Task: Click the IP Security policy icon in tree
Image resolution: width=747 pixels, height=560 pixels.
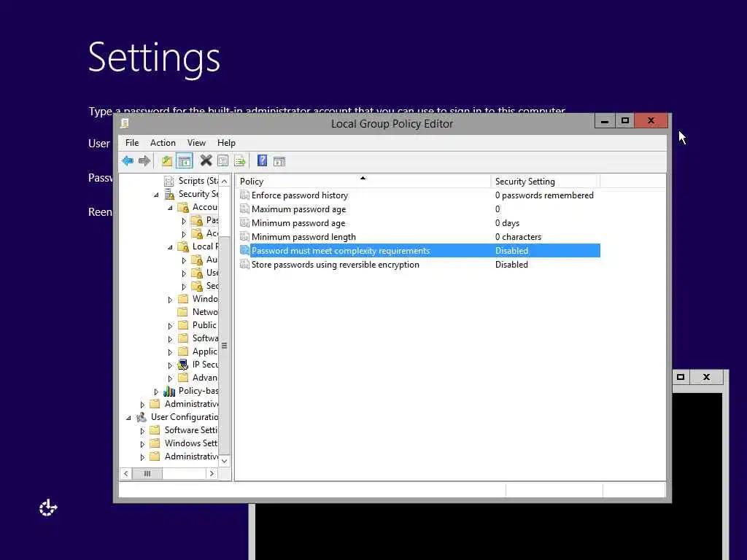Action: pyautogui.click(x=183, y=365)
